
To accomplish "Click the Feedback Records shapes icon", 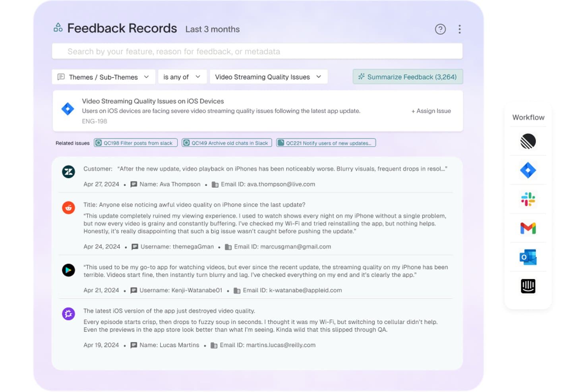I will coord(58,27).
